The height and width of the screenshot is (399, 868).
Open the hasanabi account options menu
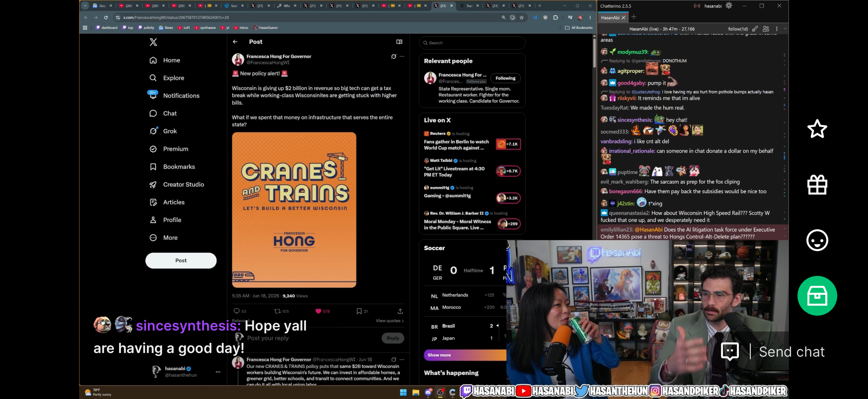218,372
